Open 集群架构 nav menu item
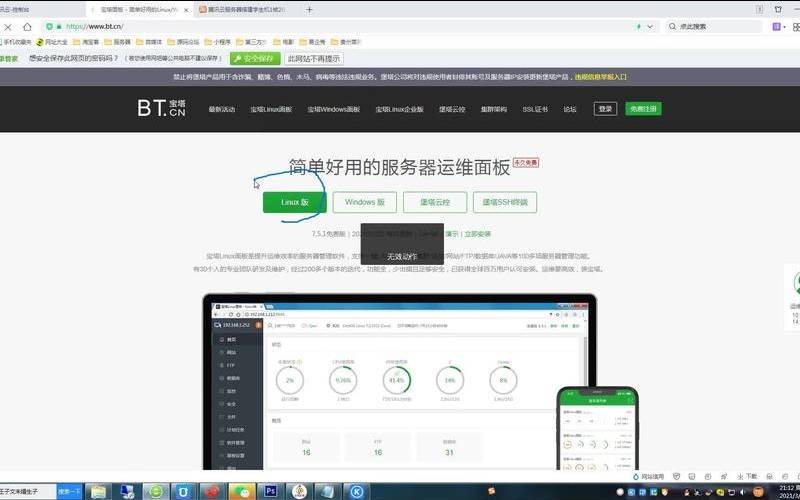The width and height of the screenshot is (800, 500). 493,109
